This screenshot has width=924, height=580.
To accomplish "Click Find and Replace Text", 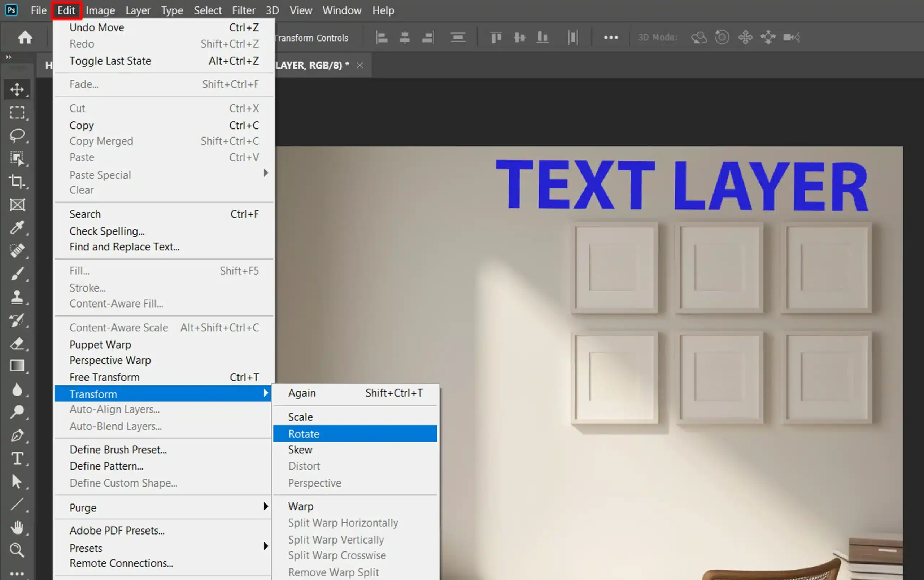I will 164,247.
